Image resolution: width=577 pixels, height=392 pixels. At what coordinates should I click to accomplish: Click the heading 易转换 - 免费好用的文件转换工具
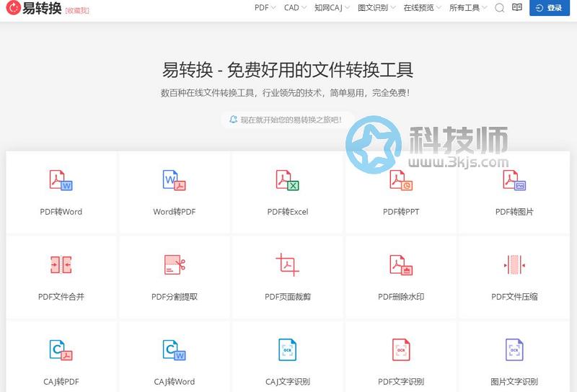pyautogui.click(x=288, y=70)
